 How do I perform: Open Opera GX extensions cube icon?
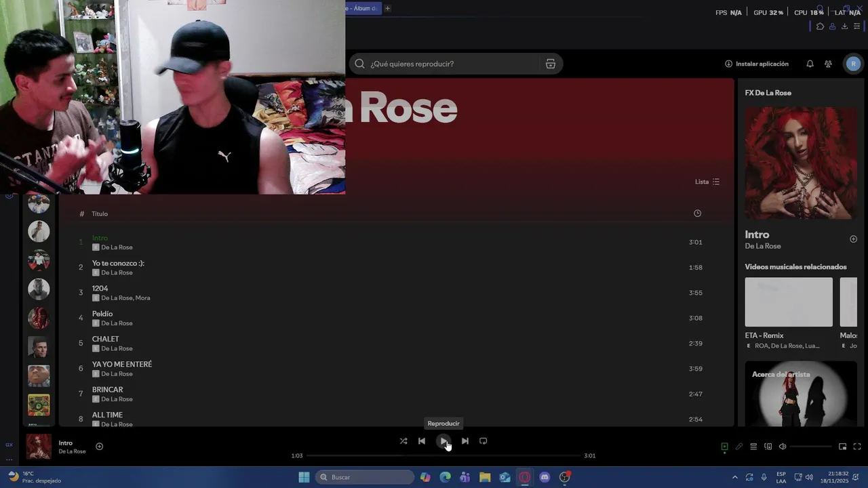pos(820,26)
